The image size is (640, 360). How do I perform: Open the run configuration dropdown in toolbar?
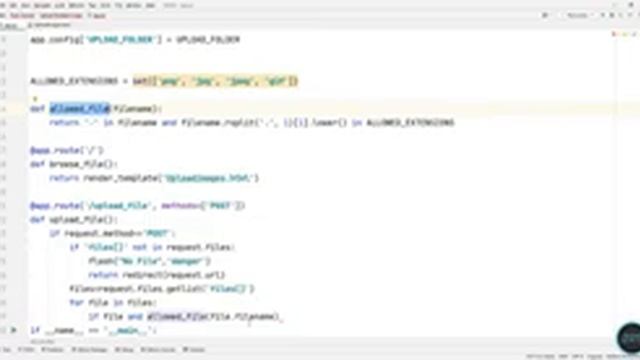pos(580,15)
